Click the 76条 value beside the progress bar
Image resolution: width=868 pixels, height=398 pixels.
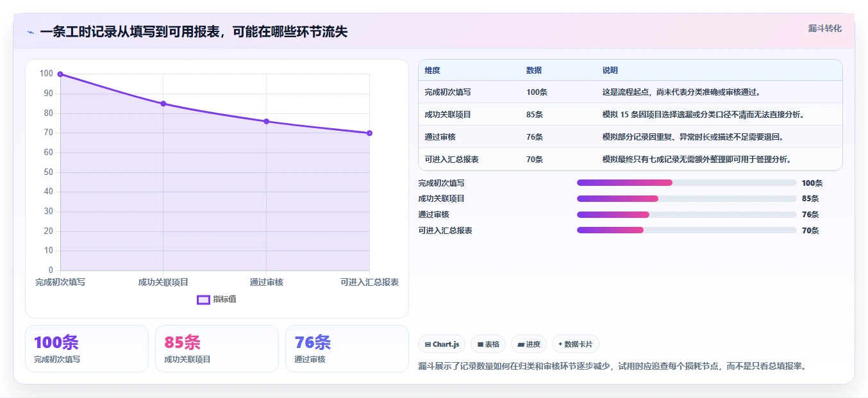(x=810, y=215)
